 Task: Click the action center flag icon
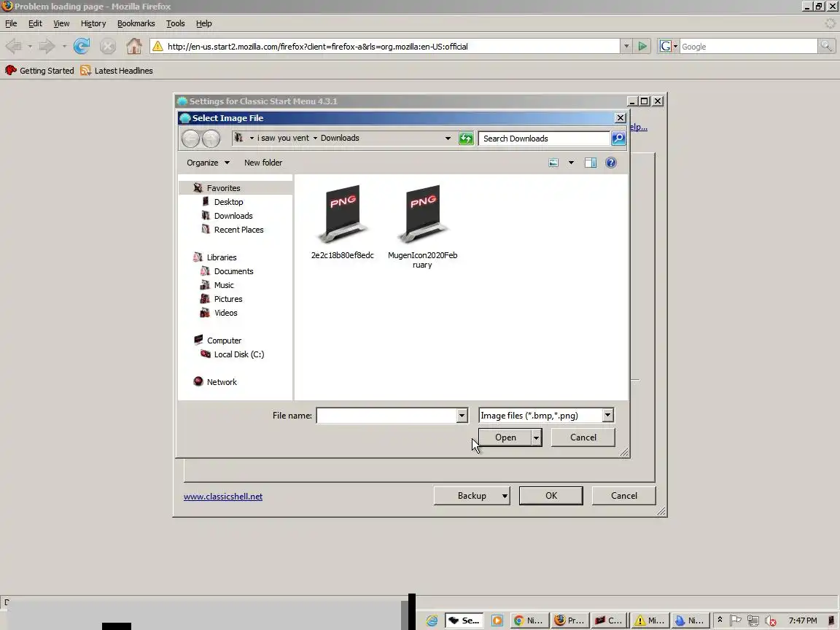pyautogui.click(x=736, y=620)
